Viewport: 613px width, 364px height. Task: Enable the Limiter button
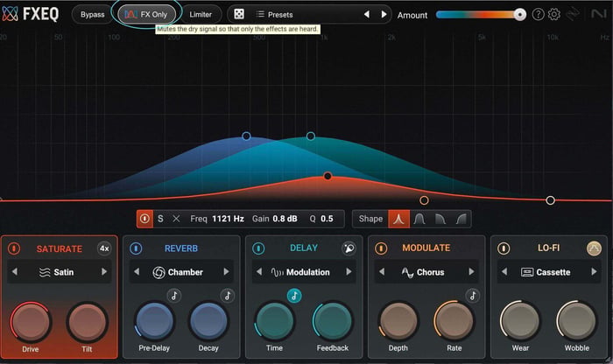201,15
